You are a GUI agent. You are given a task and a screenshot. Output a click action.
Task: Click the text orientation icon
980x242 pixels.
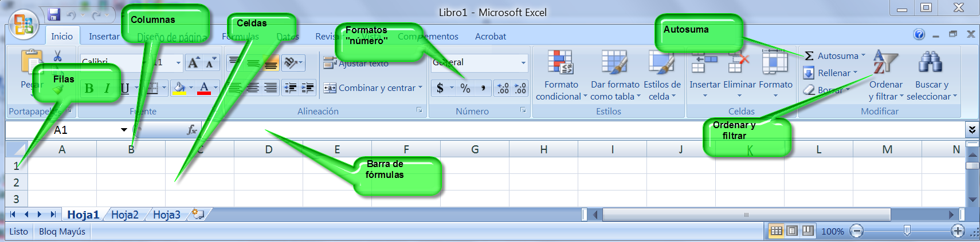(291, 62)
